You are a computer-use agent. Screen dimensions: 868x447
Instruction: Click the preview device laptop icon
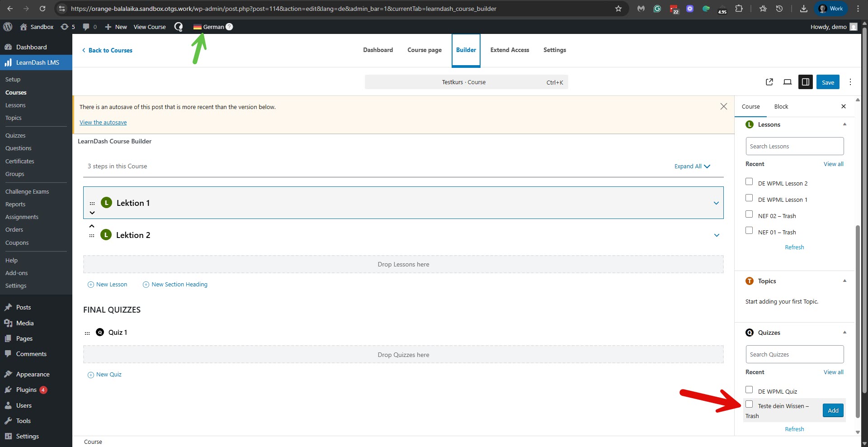[x=787, y=82]
